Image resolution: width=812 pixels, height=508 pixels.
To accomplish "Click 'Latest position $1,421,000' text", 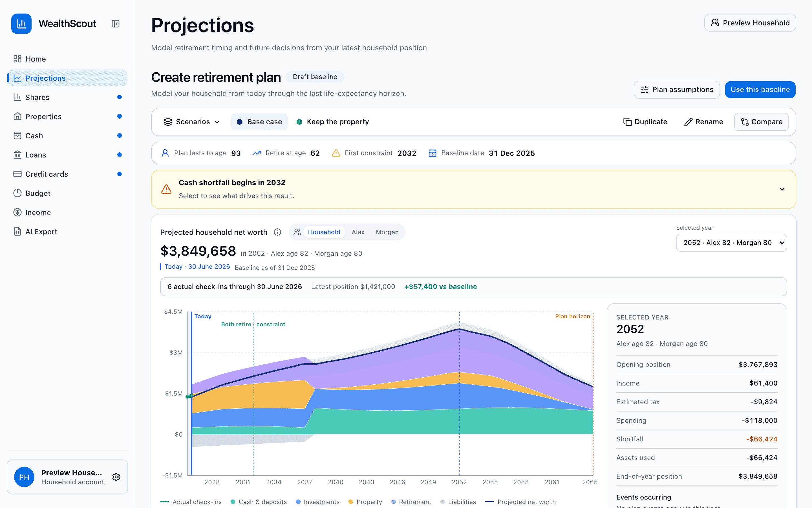I will coord(353,286).
